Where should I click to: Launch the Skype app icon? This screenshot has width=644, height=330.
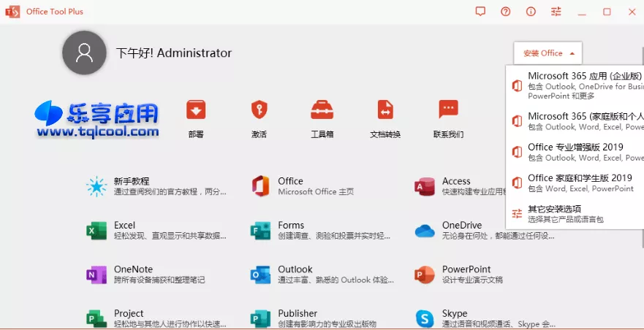(x=425, y=318)
